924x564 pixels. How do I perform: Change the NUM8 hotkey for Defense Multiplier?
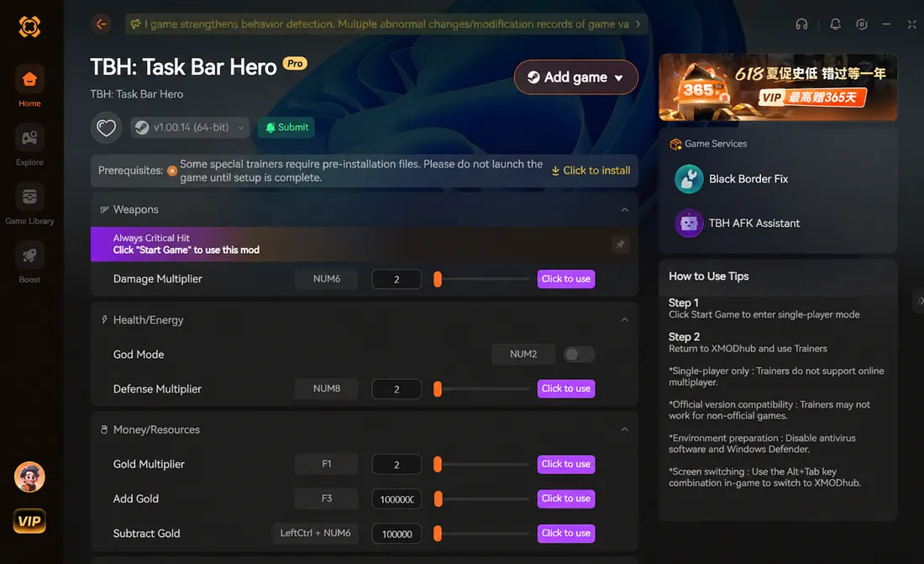[327, 389]
